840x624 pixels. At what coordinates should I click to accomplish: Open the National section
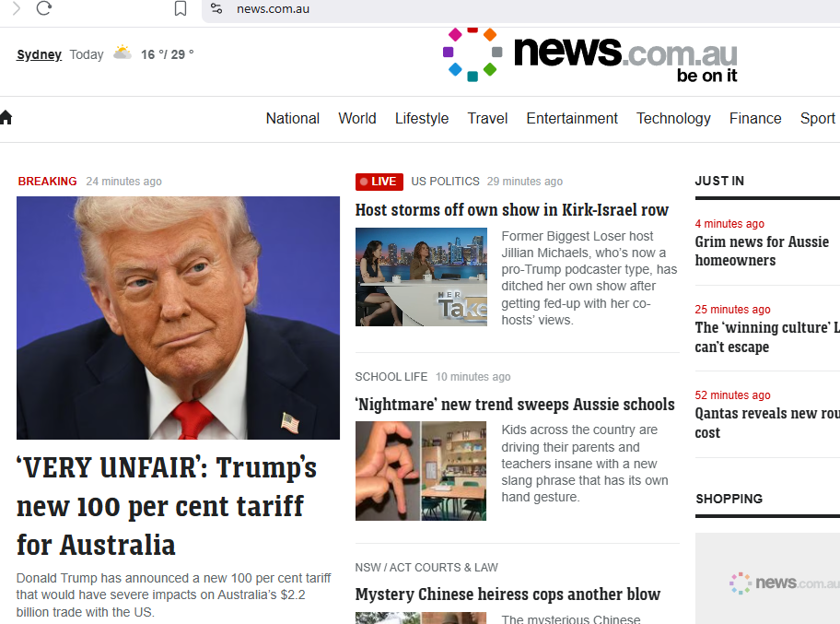(293, 118)
